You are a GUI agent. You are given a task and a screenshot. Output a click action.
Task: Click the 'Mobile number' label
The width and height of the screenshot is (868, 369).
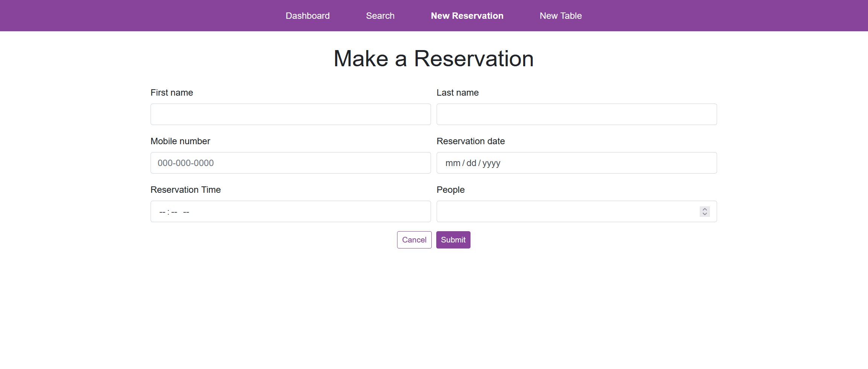point(180,141)
